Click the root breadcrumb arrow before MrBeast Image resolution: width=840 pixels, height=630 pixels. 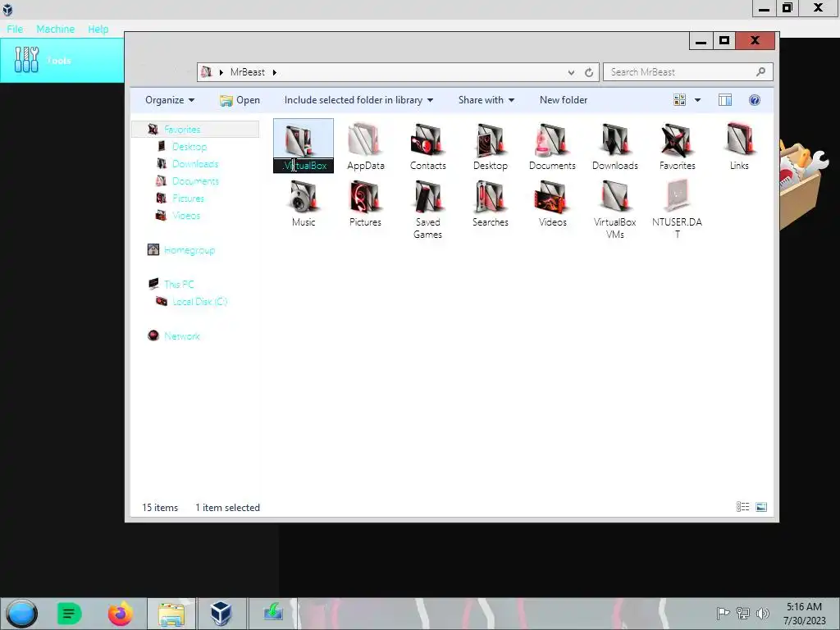221,72
